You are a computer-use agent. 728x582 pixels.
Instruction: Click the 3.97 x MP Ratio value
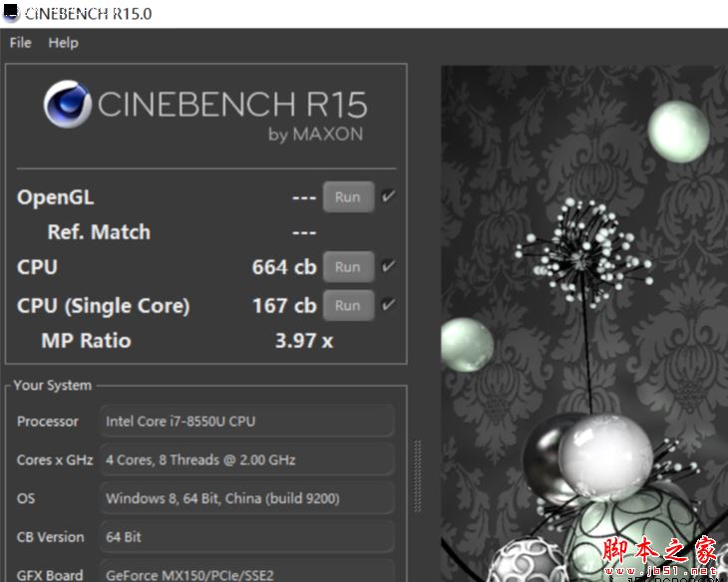pos(304,341)
